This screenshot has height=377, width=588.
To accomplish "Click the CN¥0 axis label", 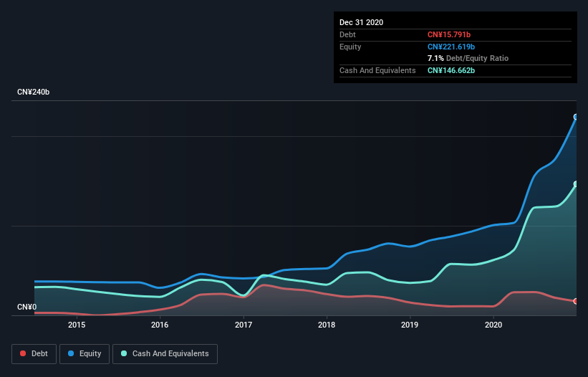I will (x=27, y=307).
